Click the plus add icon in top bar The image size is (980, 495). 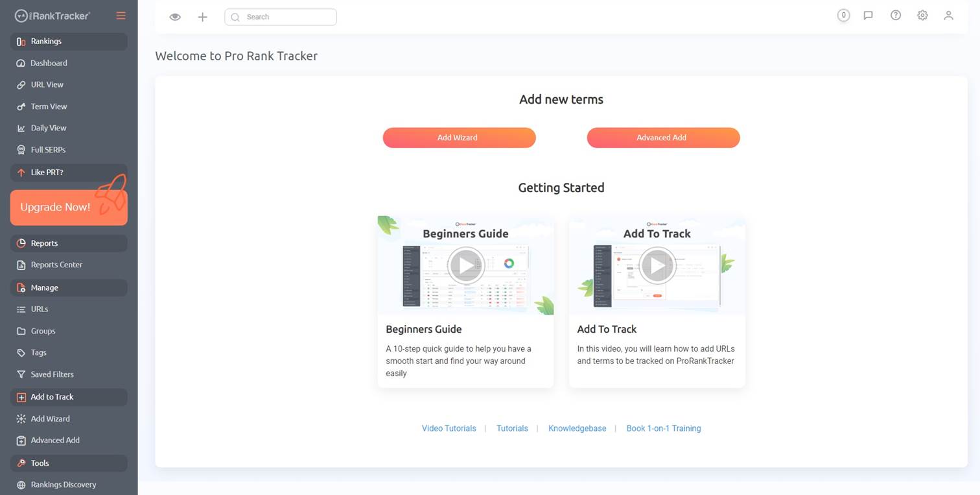[x=202, y=17]
